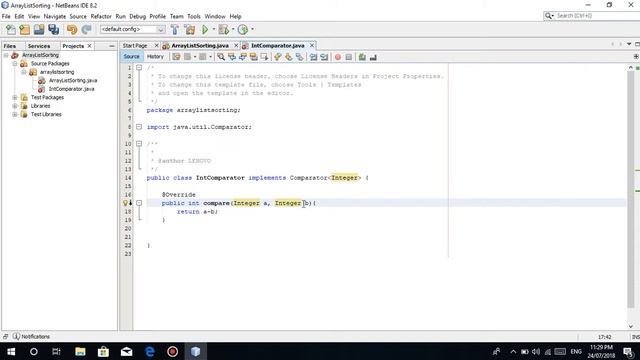Screen dimensions: 640x360
Task: Select IntComparator.java in project tree
Action: [71, 89]
